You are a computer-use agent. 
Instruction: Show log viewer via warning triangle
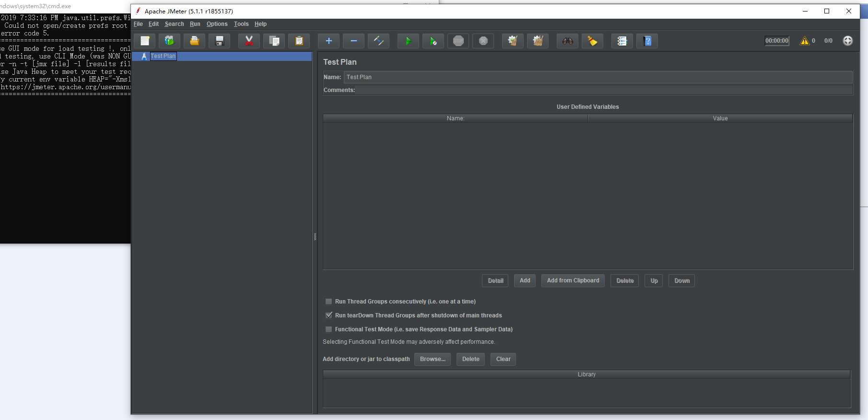point(805,41)
